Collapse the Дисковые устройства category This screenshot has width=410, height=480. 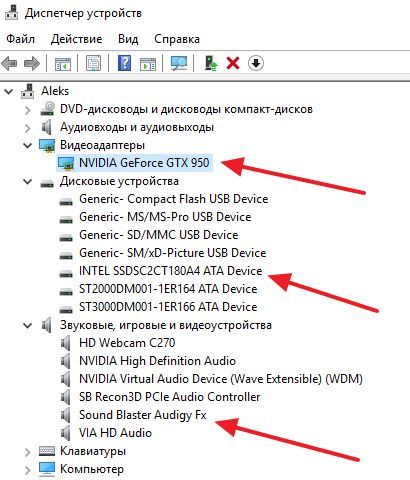tap(28, 182)
